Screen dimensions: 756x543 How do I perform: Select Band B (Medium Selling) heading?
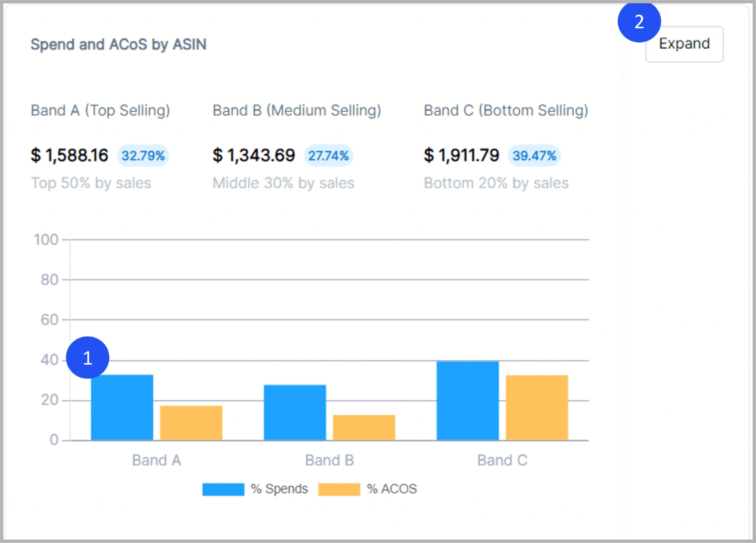click(x=297, y=110)
